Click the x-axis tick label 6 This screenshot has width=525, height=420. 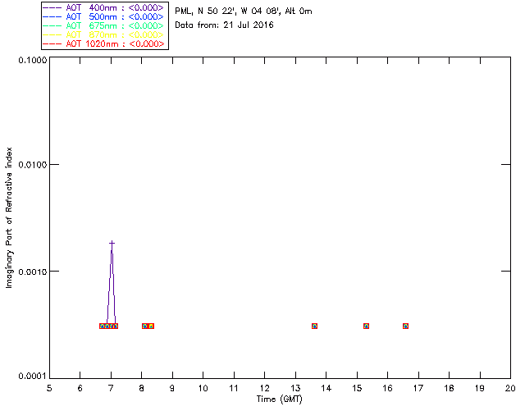point(80,388)
